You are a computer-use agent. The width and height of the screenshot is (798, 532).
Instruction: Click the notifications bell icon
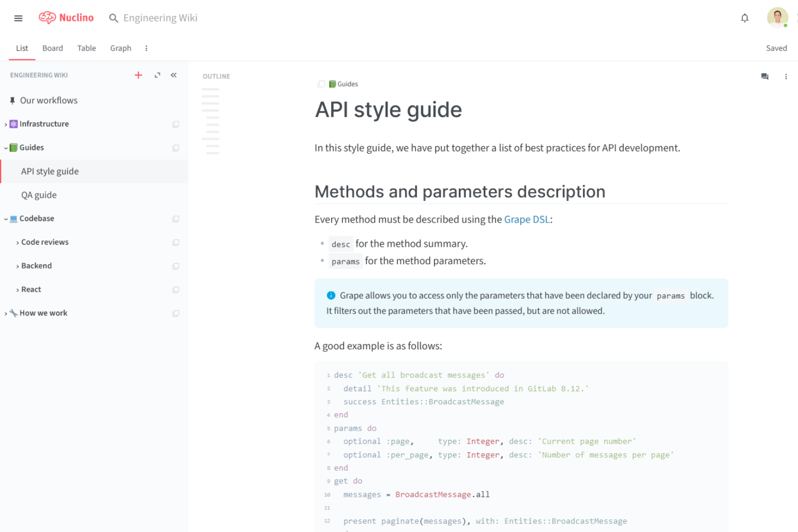click(745, 18)
